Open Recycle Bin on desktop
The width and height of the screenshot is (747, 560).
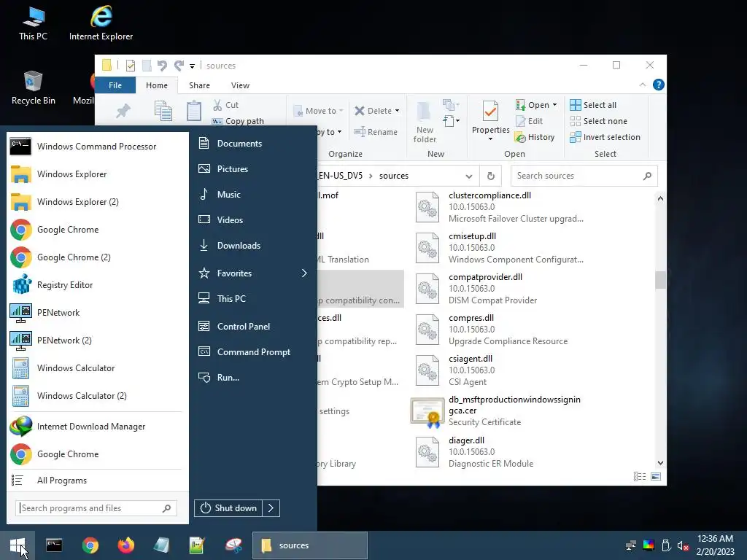(x=33, y=87)
